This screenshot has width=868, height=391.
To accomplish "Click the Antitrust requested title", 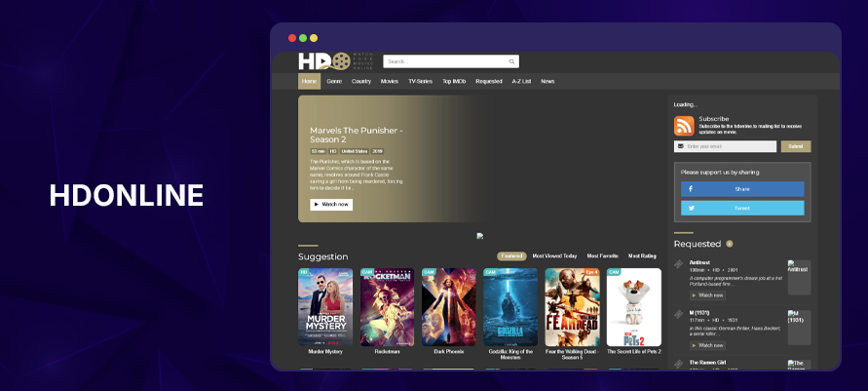I will 699,262.
